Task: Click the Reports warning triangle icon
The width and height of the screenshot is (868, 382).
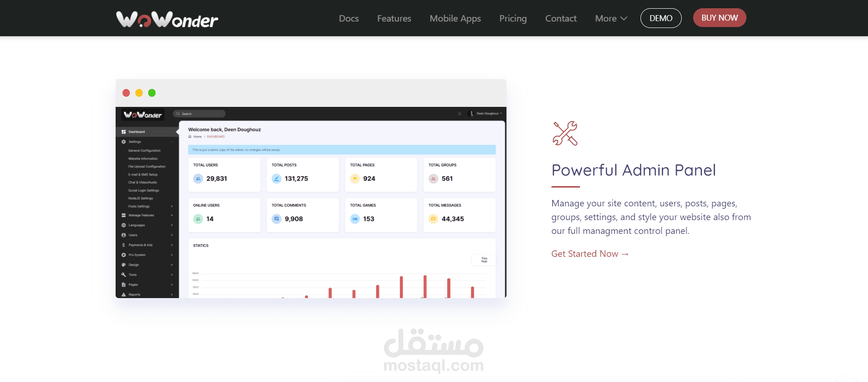Action: 123,294
